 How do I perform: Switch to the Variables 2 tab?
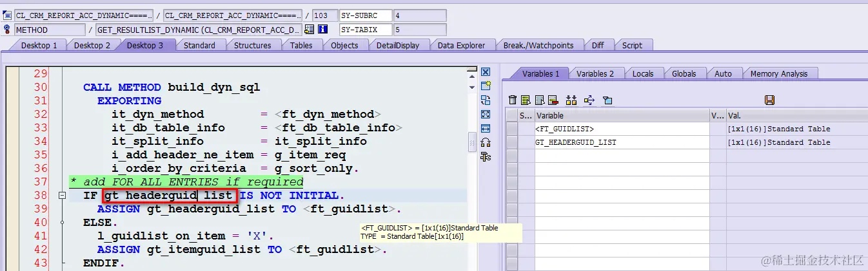pos(595,73)
